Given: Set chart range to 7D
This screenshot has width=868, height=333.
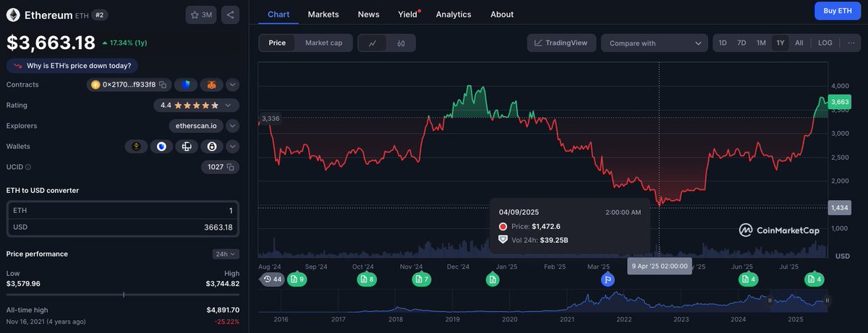Looking at the screenshot, I should 741,43.
